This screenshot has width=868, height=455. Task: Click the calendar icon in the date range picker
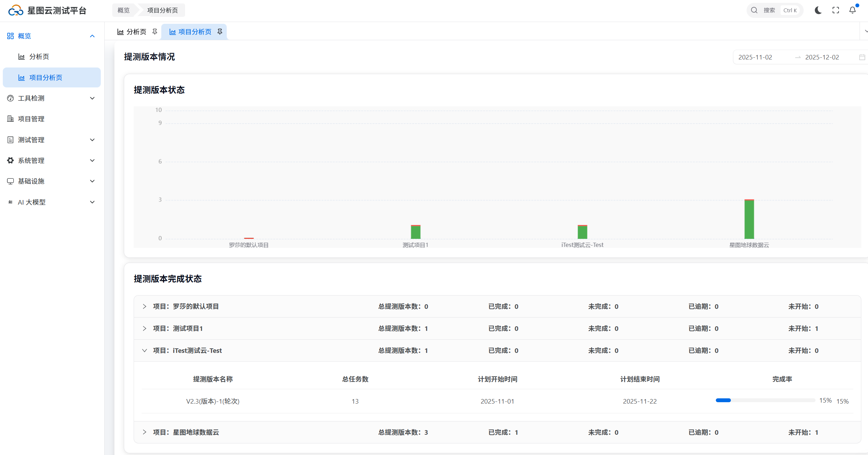pos(862,57)
